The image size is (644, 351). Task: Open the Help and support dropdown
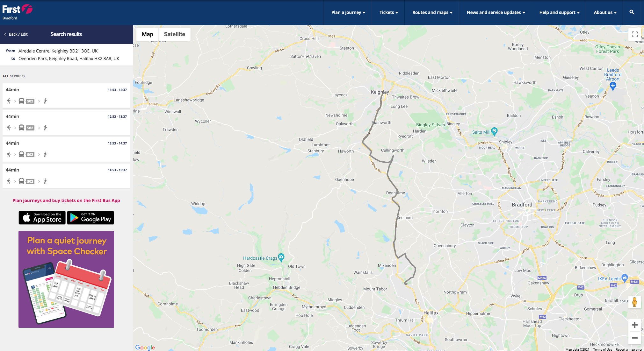pyautogui.click(x=560, y=12)
